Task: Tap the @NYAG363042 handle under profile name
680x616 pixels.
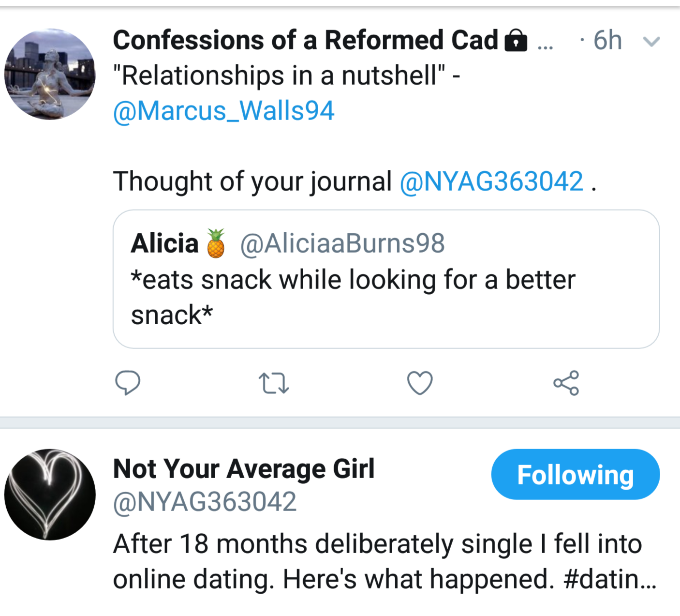Action: pyautogui.click(x=205, y=502)
